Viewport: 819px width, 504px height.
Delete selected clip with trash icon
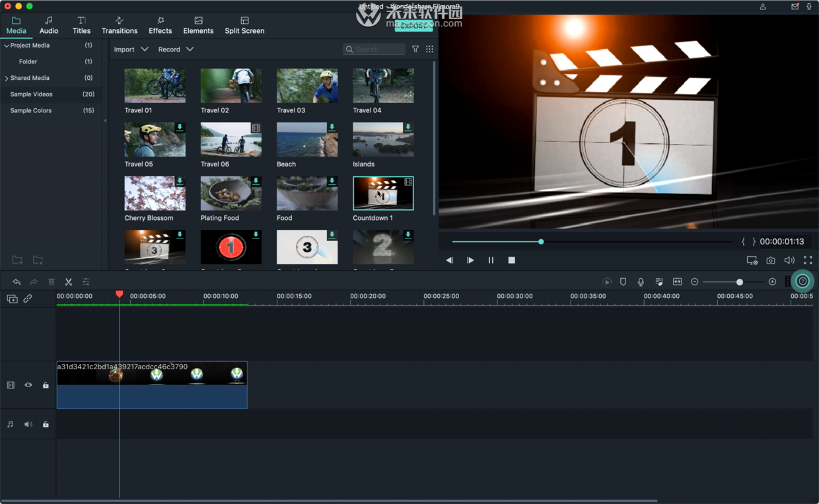tap(52, 282)
